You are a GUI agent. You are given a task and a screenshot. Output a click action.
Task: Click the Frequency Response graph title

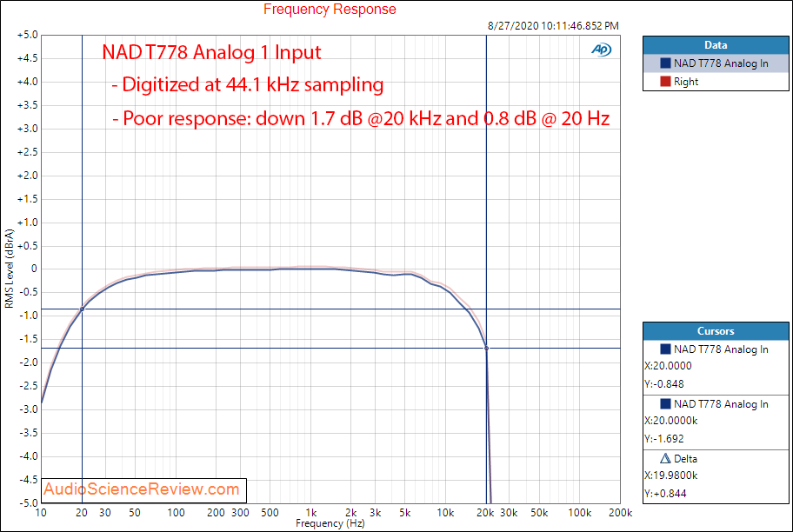click(330, 9)
